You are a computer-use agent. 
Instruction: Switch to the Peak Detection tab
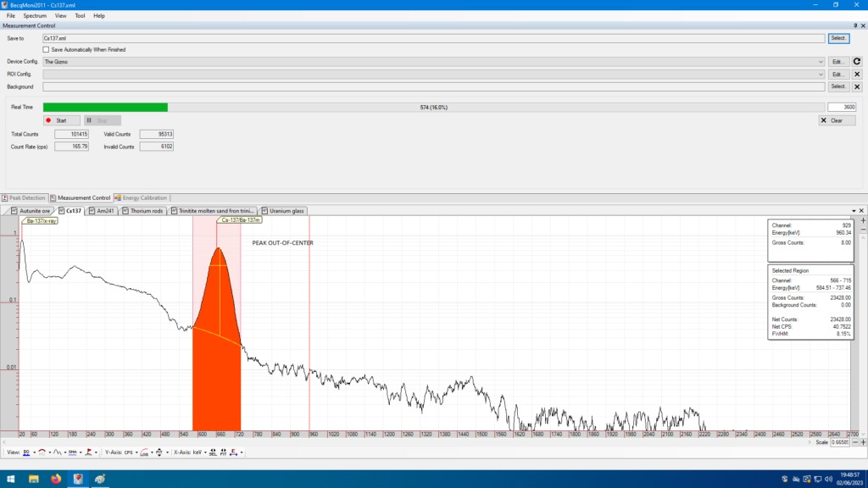[23, 197]
